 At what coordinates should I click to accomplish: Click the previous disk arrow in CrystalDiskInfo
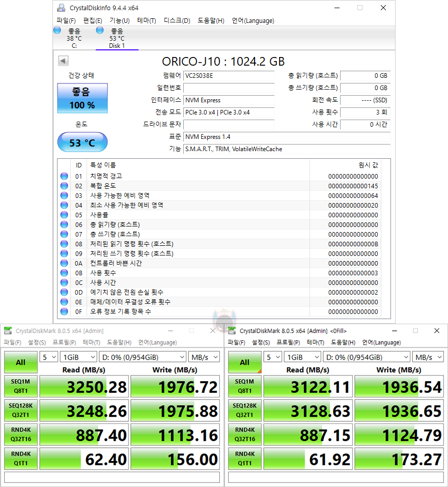click(63, 61)
